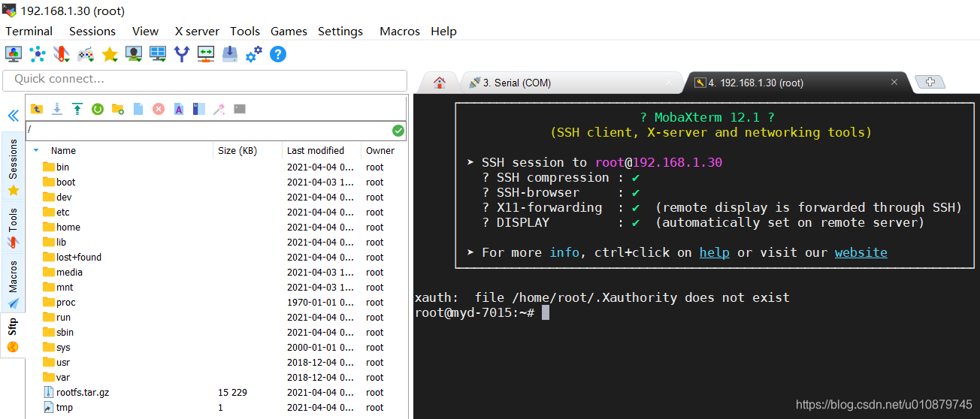The image size is (980, 419).
Task: Open the Tools menu
Action: (x=245, y=31)
